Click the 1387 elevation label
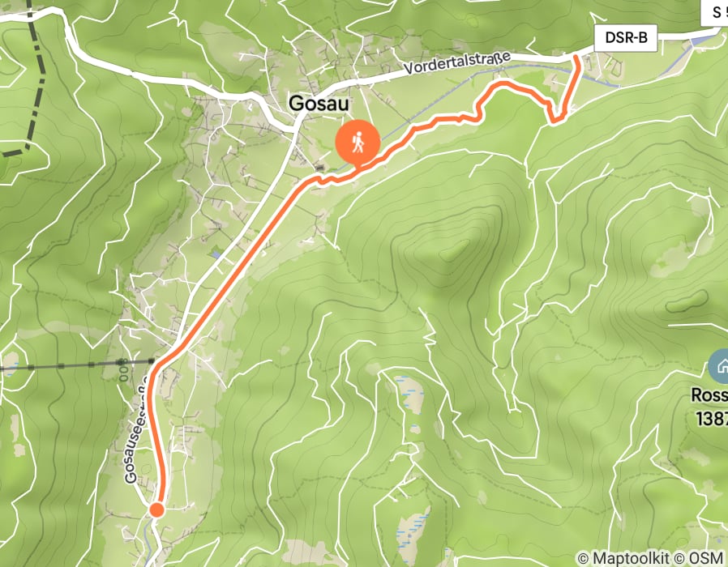Viewport: 728px width, 567px height. tap(711, 418)
